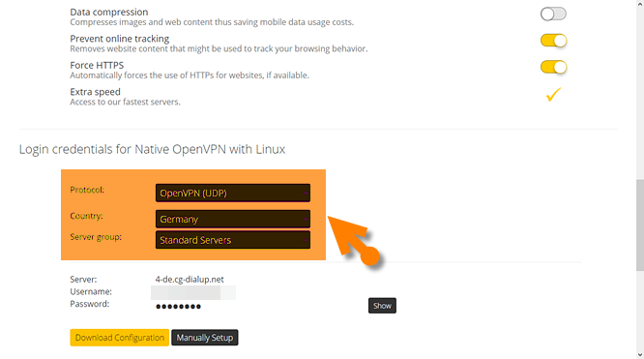644x359 pixels.
Task: Open the Protocol dropdown showing OpenVPN (UDP)
Action: [232, 193]
